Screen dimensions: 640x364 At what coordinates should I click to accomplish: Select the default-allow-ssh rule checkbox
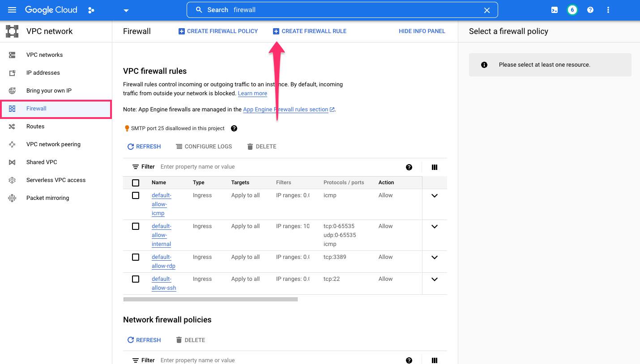[x=136, y=279]
